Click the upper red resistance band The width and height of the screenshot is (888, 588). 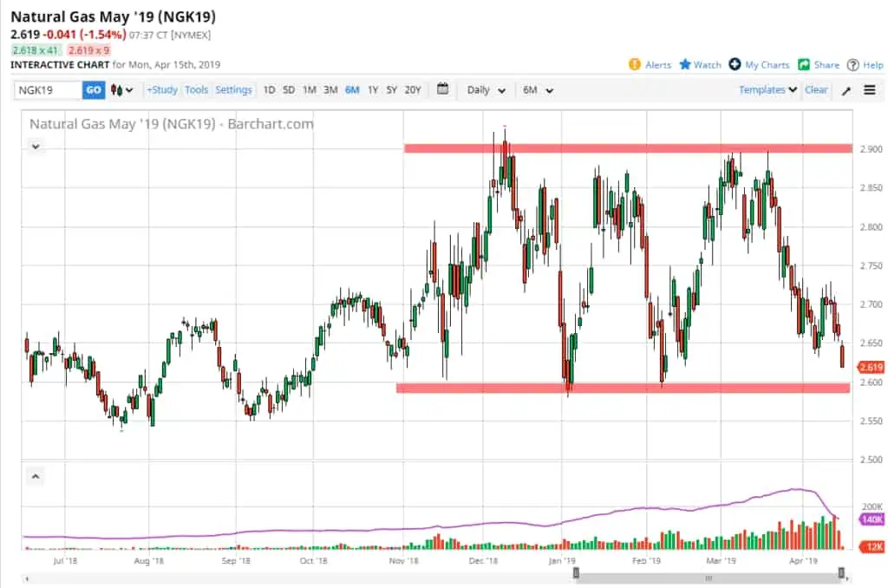tap(628, 148)
